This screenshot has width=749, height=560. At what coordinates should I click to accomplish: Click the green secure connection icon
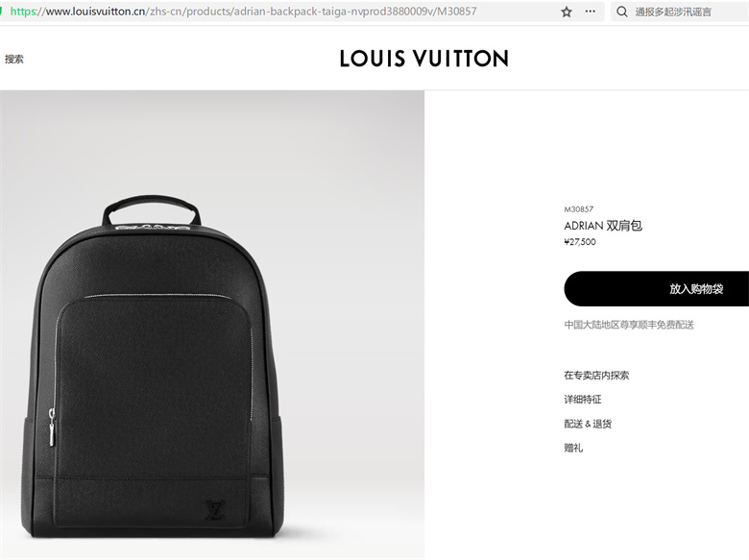(x=2, y=11)
